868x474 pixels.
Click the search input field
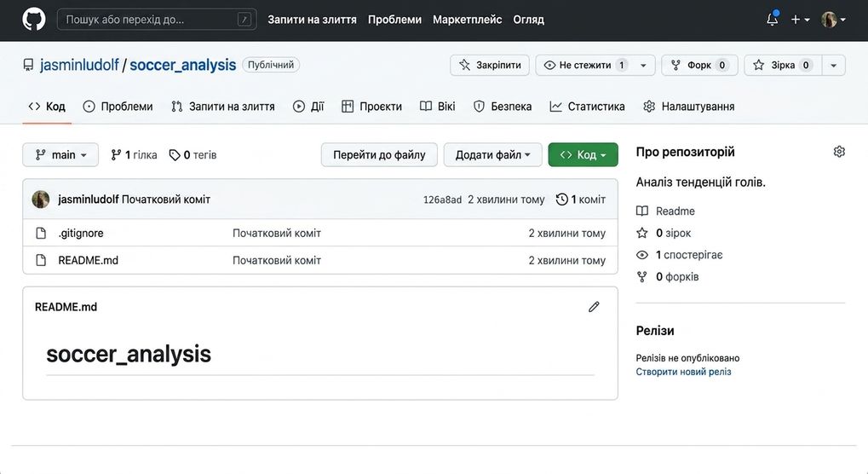[157, 20]
